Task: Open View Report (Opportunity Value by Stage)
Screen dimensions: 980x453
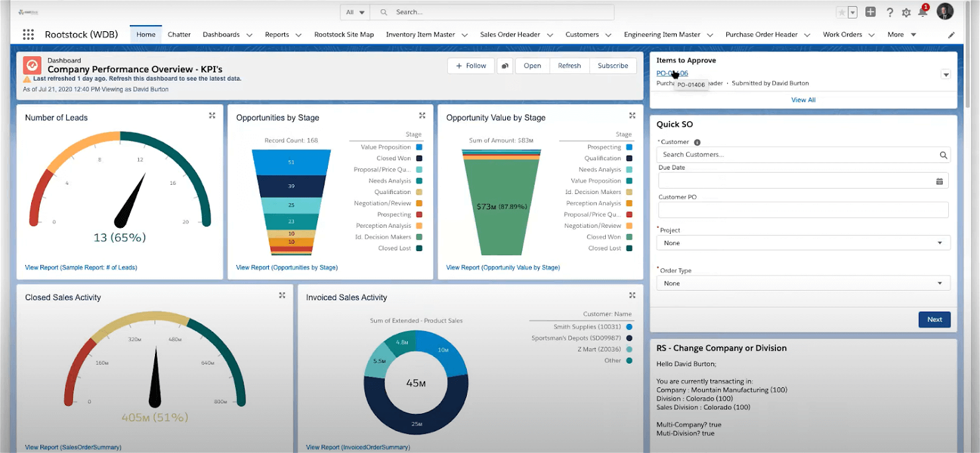Action: pyautogui.click(x=503, y=268)
